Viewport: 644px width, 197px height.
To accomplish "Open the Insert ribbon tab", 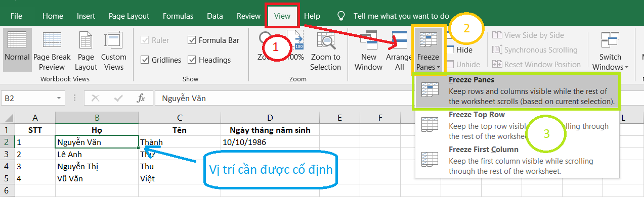I will [x=86, y=16].
